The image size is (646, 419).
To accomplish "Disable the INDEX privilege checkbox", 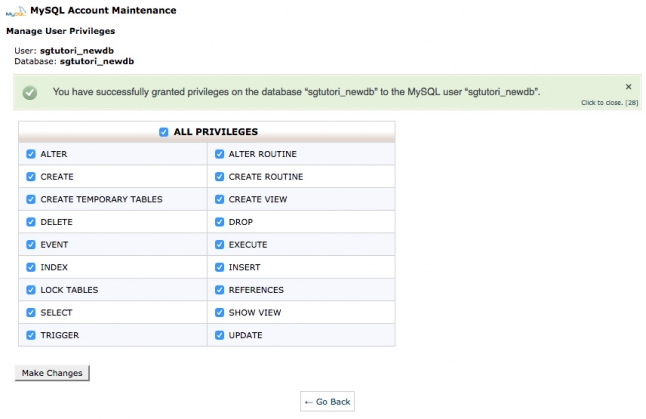I will (30, 267).
